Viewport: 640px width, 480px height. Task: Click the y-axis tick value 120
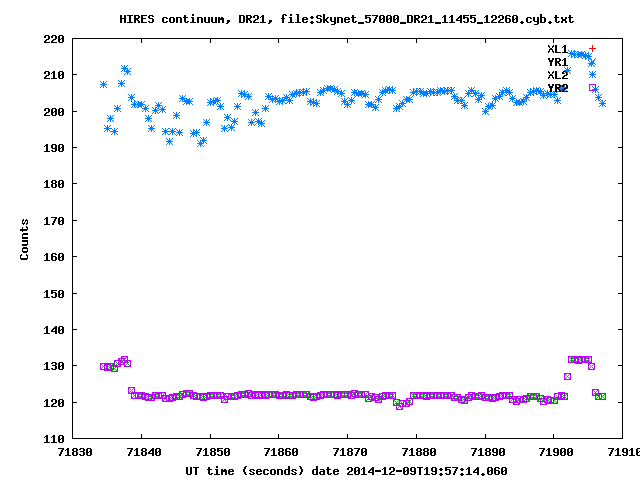[54, 403]
